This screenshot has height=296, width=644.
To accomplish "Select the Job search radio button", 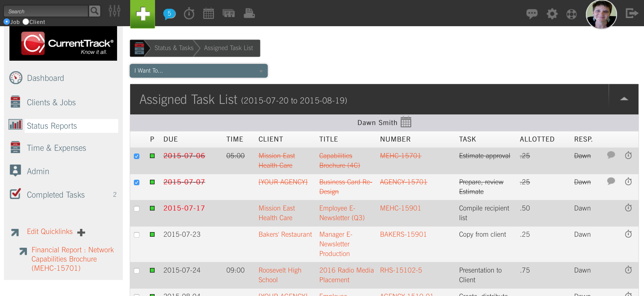I will 7,22.
